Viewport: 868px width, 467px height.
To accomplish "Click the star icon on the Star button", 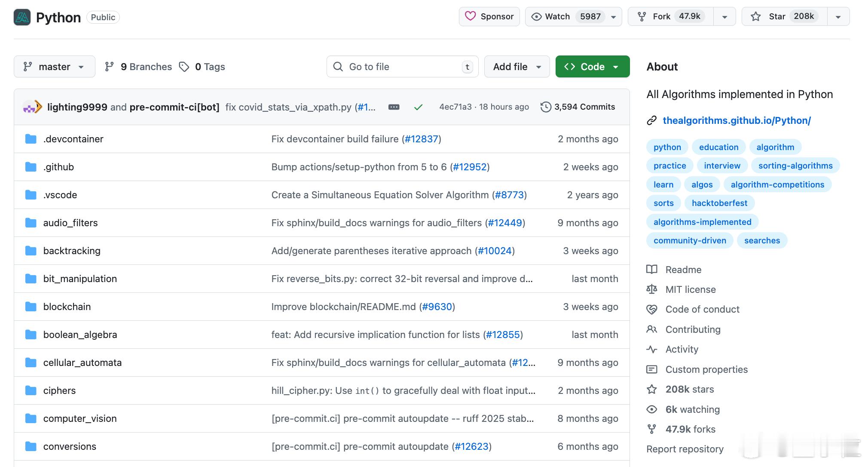I will pos(755,17).
